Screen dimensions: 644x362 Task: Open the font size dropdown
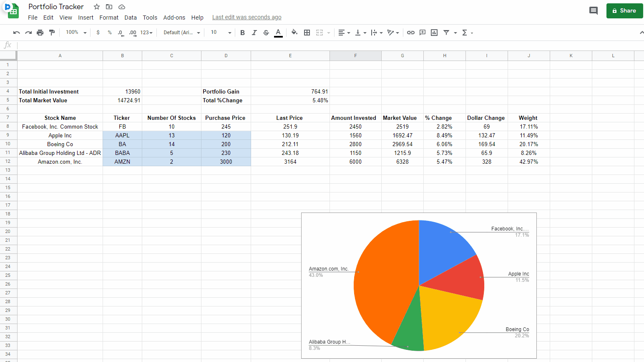pos(221,33)
